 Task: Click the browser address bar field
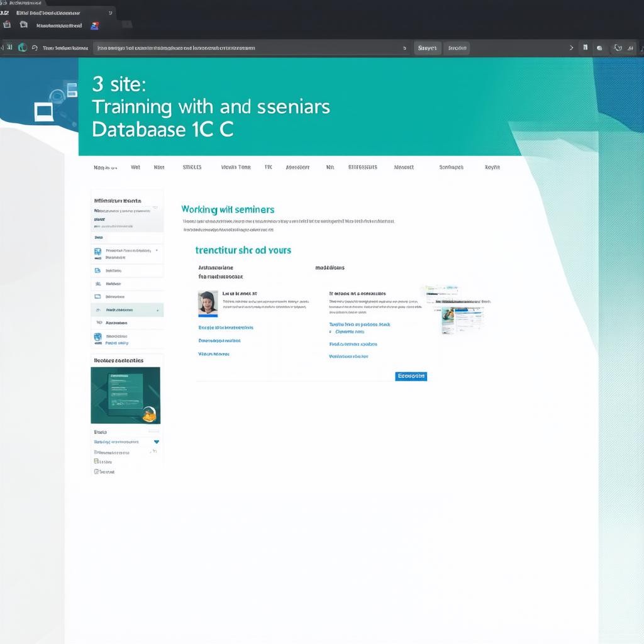(x=252, y=48)
